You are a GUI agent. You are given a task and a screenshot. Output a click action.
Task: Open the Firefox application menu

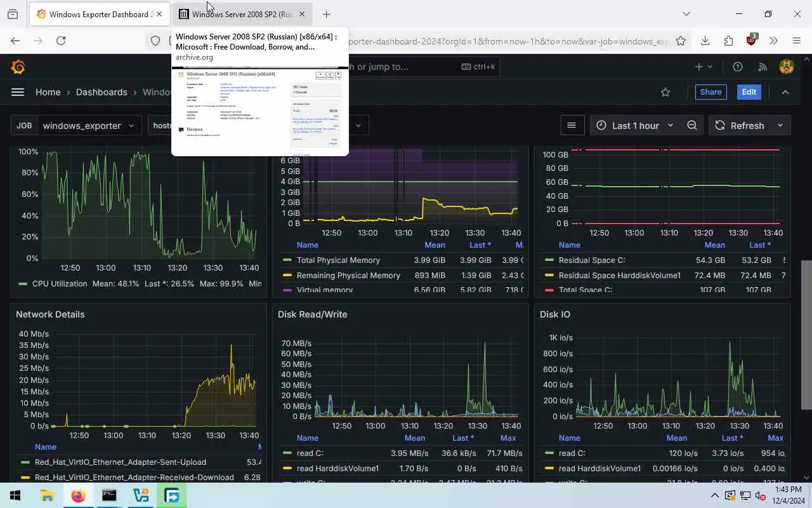(797, 41)
